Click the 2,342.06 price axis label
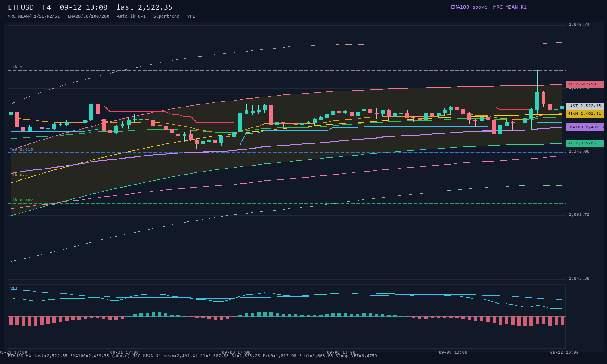 tap(579, 151)
